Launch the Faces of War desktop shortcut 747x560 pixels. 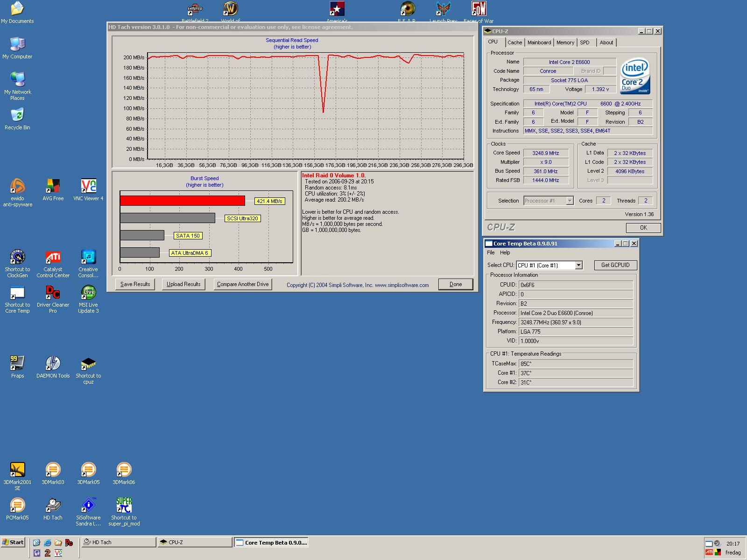click(x=479, y=12)
